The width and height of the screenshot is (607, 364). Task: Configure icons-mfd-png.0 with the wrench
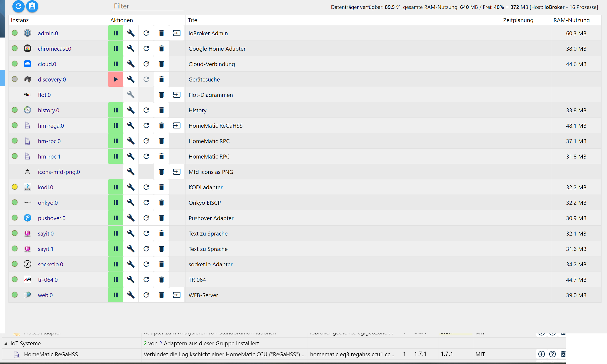(x=131, y=172)
